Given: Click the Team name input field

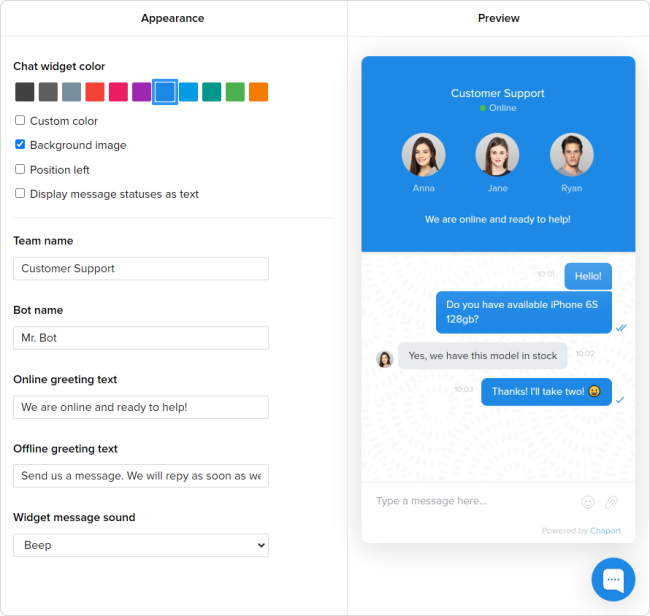Looking at the screenshot, I should [x=141, y=268].
